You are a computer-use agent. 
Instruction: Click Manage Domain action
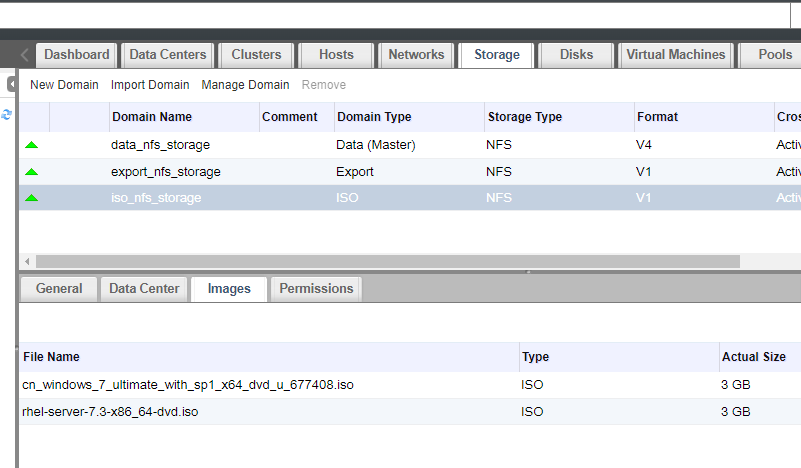(x=245, y=85)
